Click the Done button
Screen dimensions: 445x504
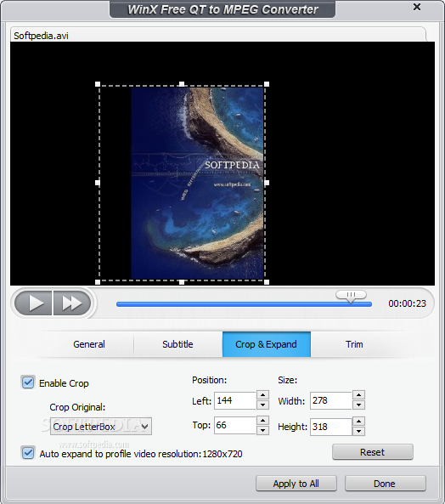coord(386,484)
